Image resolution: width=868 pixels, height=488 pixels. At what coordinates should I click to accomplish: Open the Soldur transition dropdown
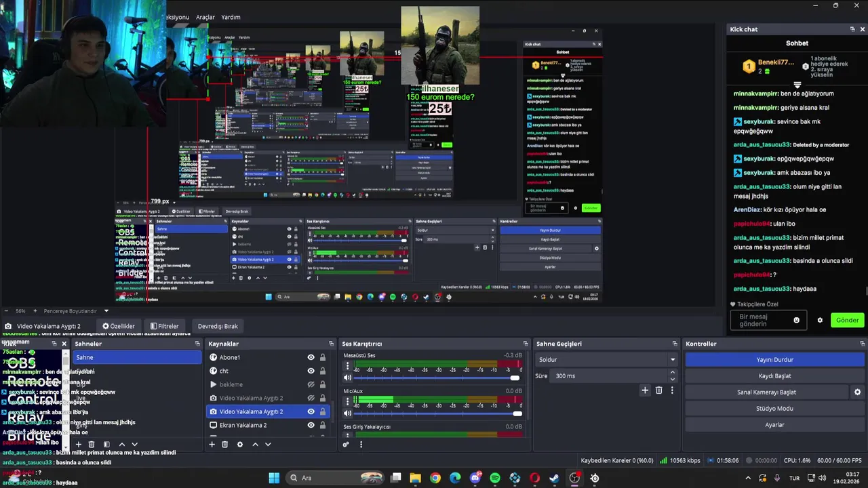pyautogui.click(x=606, y=360)
